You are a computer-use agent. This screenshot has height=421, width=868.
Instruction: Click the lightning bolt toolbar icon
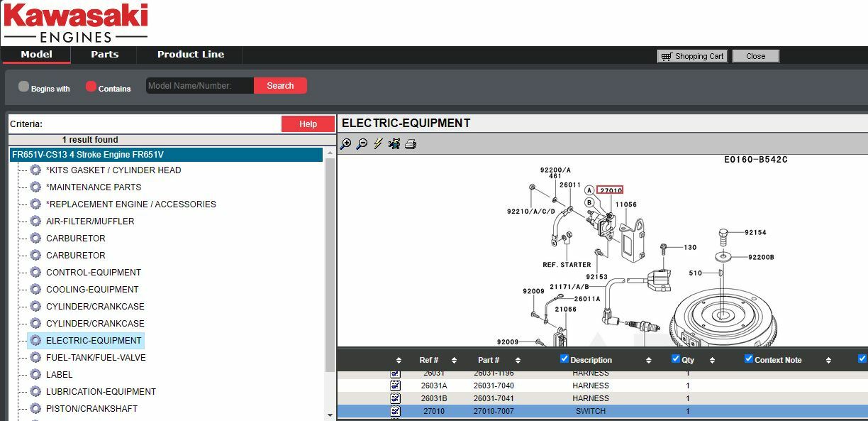[x=378, y=144]
